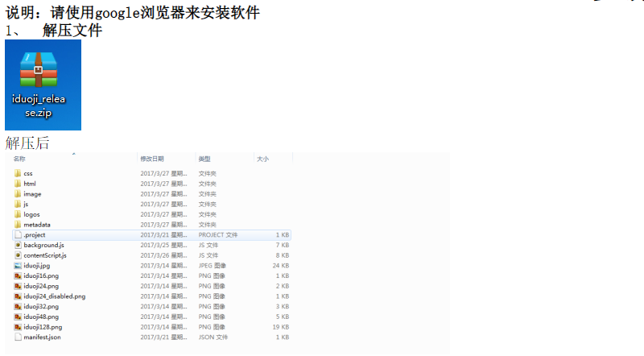Select the file name text iduoji32.png

click(x=41, y=307)
